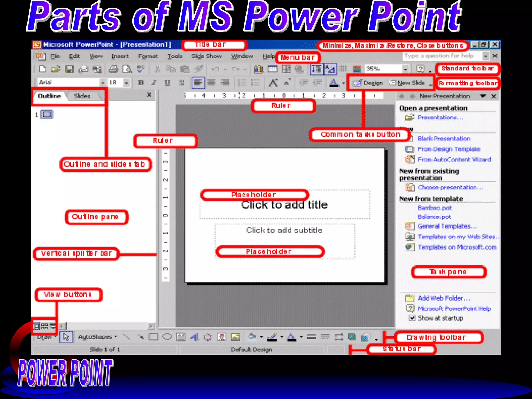The height and width of the screenshot is (399, 532).
Task: Open the Undo history dropdown arrow
Action: point(225,69)
